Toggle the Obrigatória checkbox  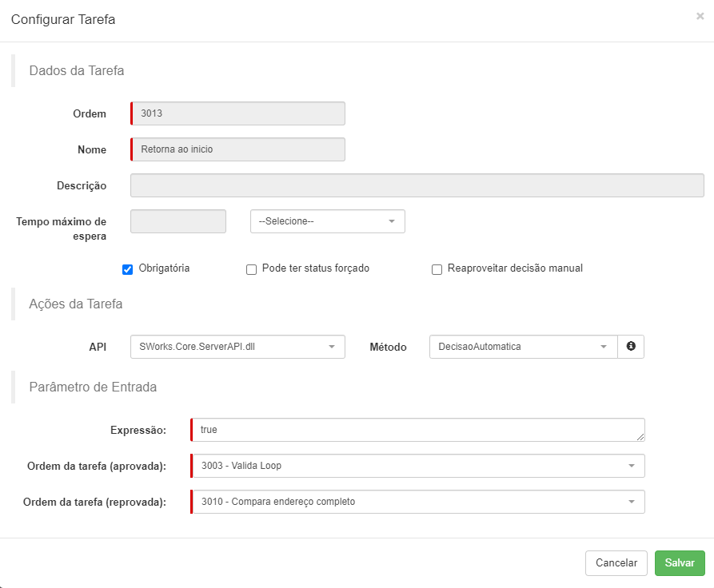pyautogui.click(x=127, y=269)
